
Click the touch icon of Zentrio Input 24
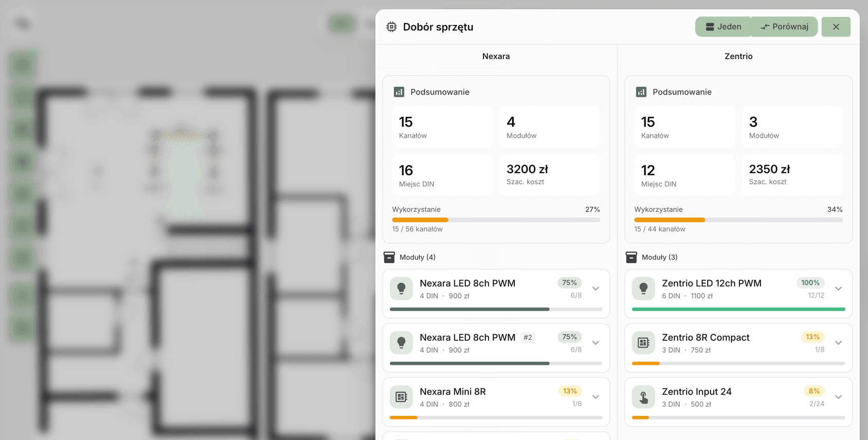pyautogui.click(x=643, y=397)
